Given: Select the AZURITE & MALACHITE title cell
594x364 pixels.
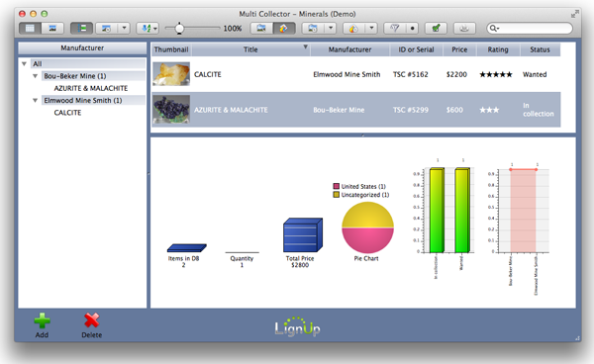Looking at the screenshot, I should 231,110.
